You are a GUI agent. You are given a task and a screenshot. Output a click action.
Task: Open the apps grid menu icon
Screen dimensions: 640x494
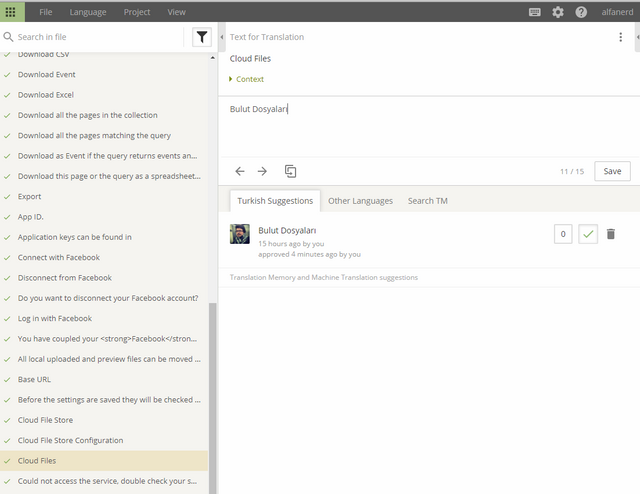coord(11,12)
